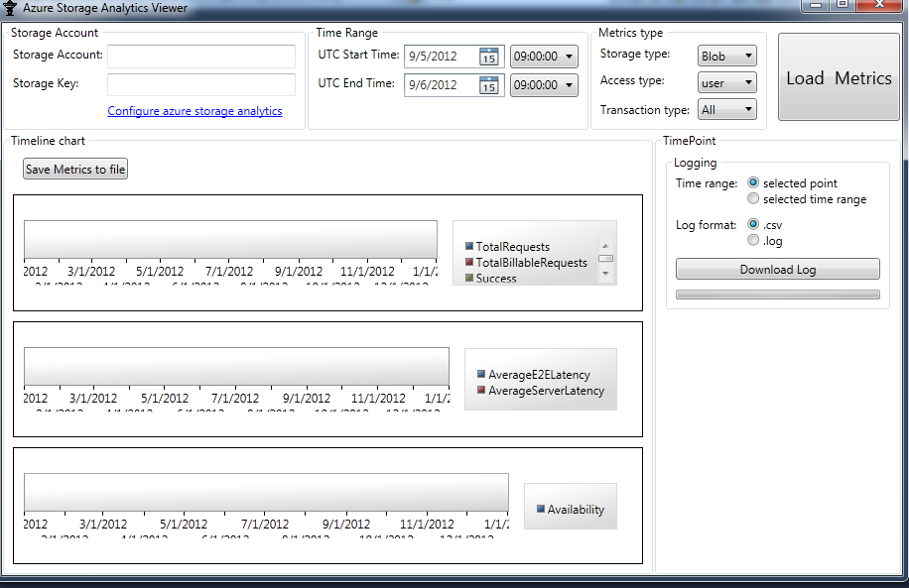Click the latency timeline chart area
This screenshot has height=588, width=909.
point(236,366)
